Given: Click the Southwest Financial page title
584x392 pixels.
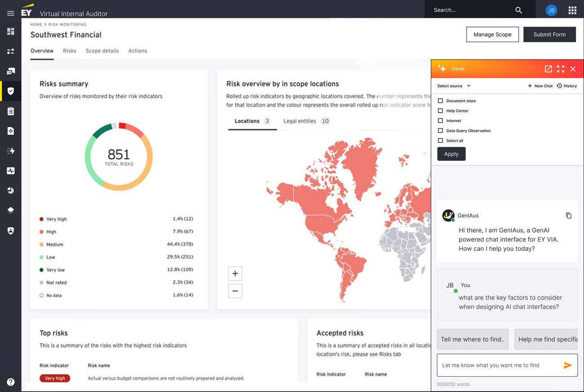Looking at the screenshot, I should click(x=66, y=35).
